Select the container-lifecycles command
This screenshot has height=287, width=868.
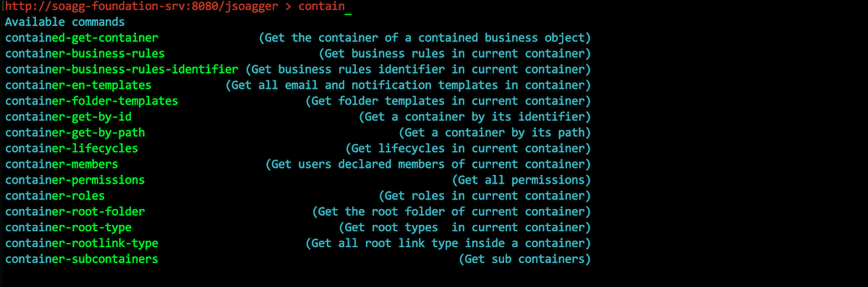(x=72, y=148)
